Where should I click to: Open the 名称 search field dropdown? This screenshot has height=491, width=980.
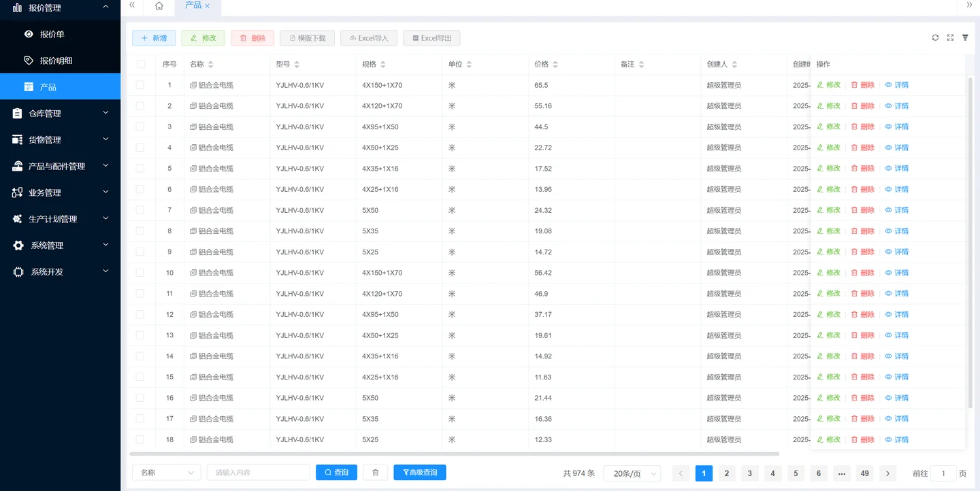pyautogui.click(x=167, y=473)
